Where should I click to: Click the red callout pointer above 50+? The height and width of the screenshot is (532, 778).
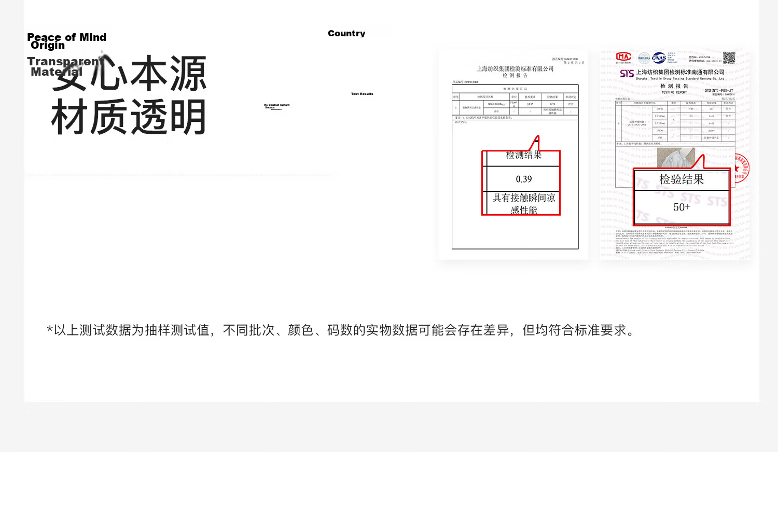pos(699,162)
